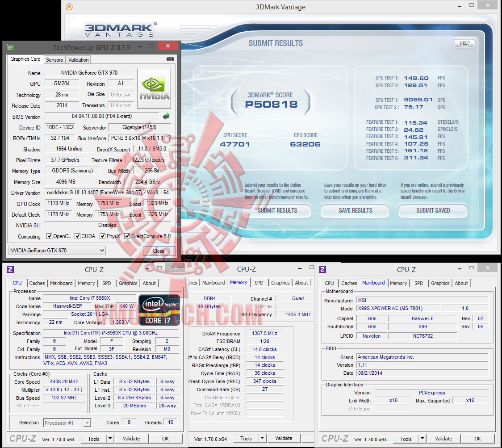This screenshot has width=502, height=448.
Task: Click the left CPU-Z window purple Z icon
Action: coord(10,269)
